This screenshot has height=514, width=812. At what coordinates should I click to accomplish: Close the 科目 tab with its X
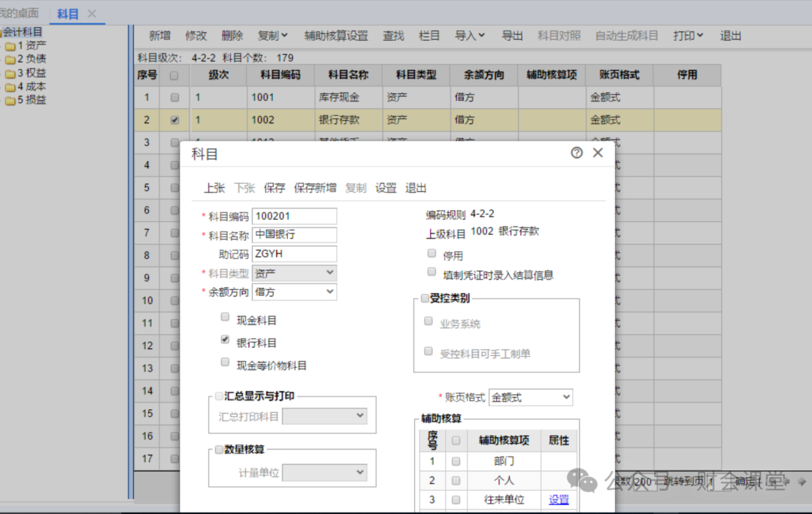pos(92,14)
